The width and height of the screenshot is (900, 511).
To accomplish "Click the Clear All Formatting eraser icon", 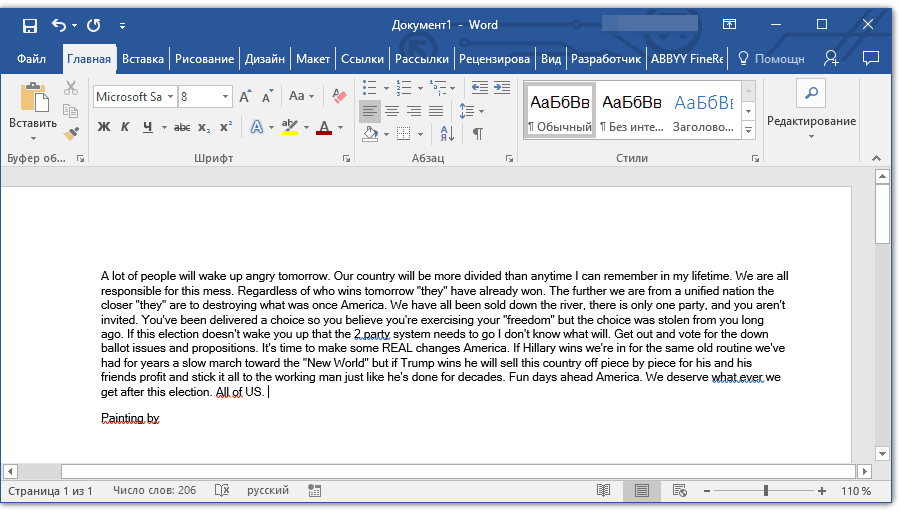I will 338,97.
